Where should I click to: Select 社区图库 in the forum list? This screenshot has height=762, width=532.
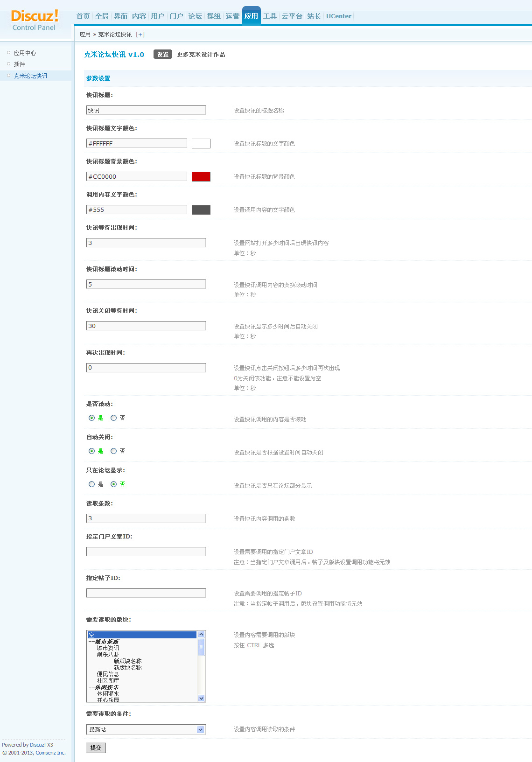click(142, 681)
